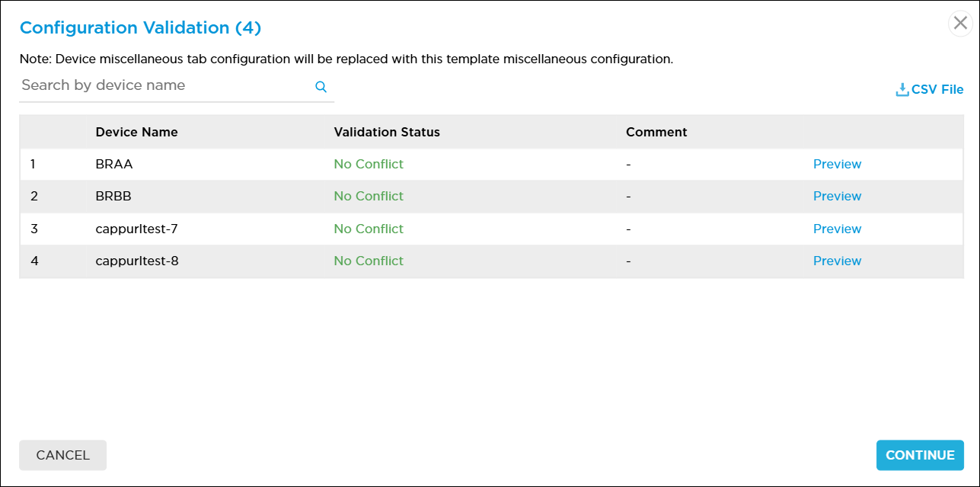The width and height of the screenshot is (980, 487).
Task: Select the Device Name column header
Action: 136,132
